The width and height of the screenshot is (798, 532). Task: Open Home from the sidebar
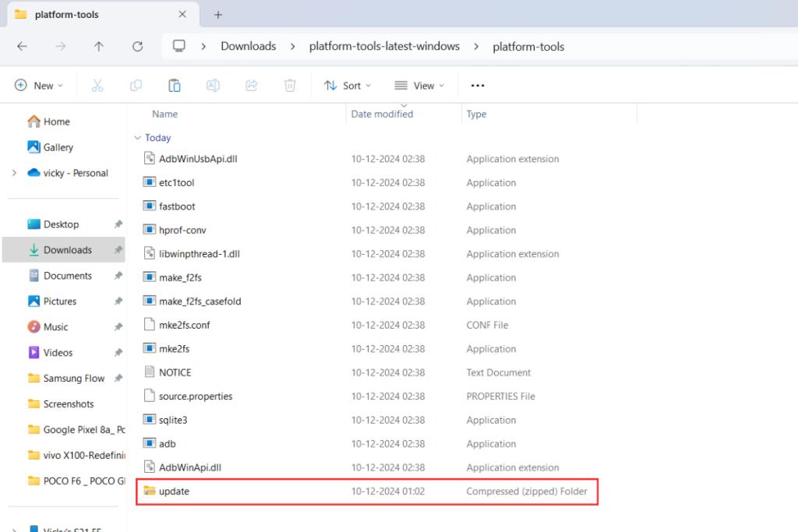54,122
